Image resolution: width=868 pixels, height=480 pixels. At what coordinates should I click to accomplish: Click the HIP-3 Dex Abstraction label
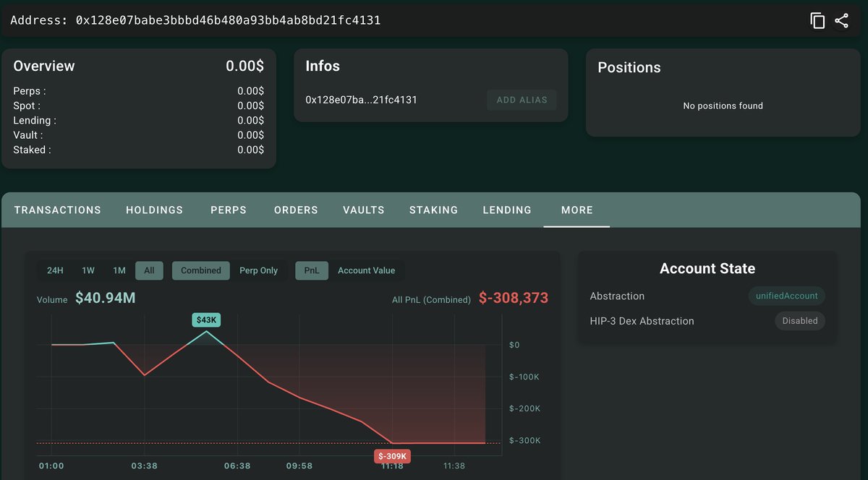click(x=642, y=321)
